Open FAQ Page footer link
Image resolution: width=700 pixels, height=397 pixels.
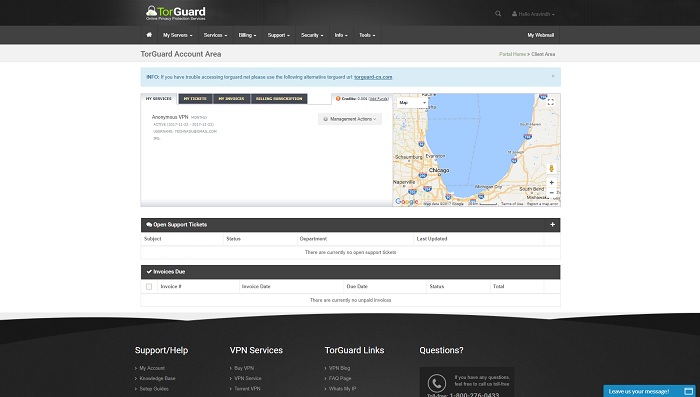(x=340, y=379)
